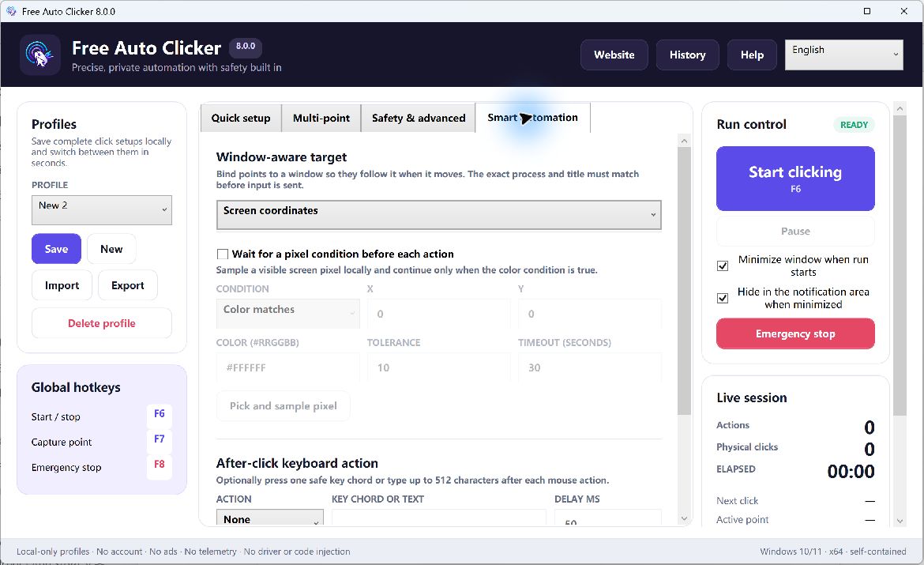This screenshot has height=565, width=924.
Task: Click the Window-aware target heading
Action: (x=281, y=157)
